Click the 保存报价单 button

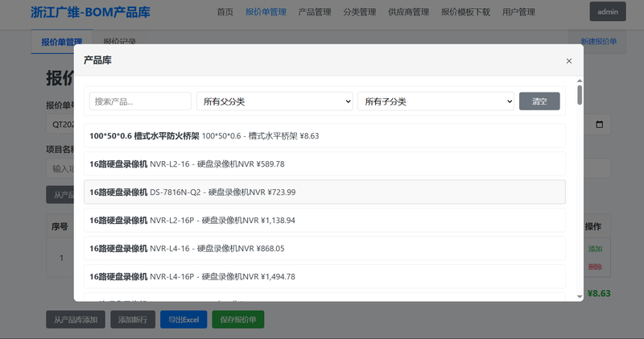[237, 319]
